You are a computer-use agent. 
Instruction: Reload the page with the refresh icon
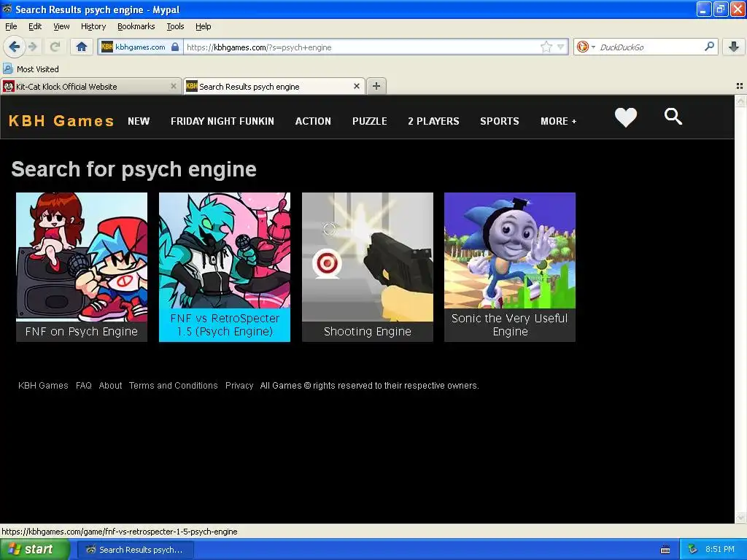click(x=55, y=47)
